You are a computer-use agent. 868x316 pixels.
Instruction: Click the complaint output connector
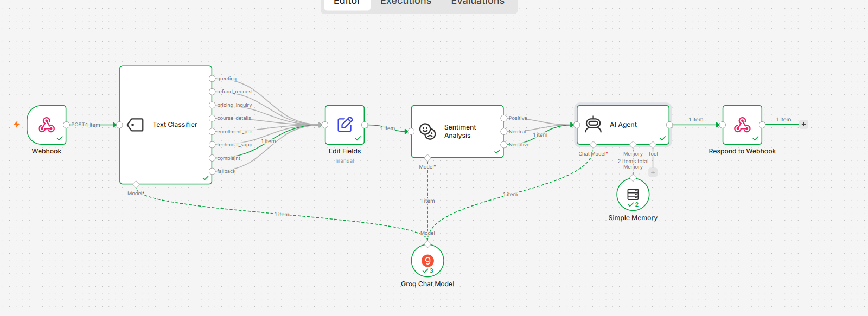pos(212,158)
